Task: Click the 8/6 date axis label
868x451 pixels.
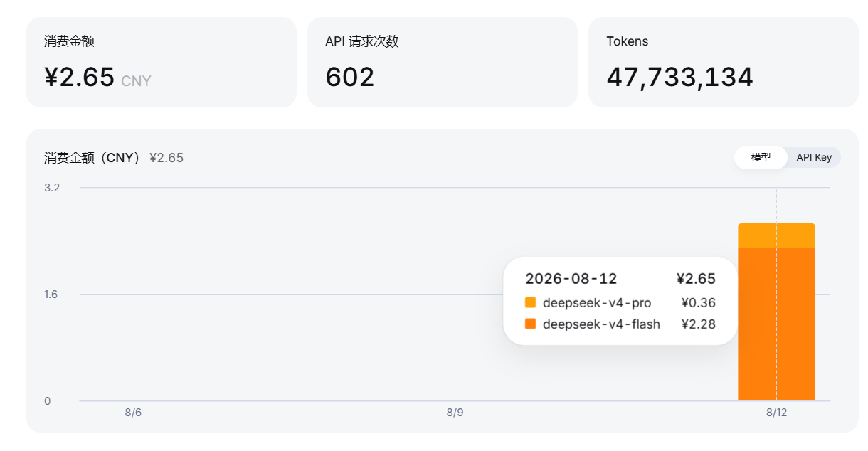Action: (x=133, y=412)
